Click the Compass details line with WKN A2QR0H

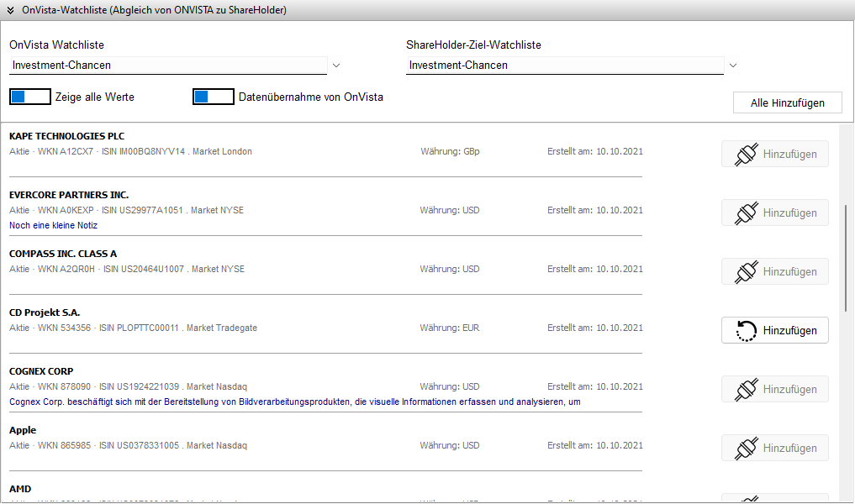coord(126,269)
